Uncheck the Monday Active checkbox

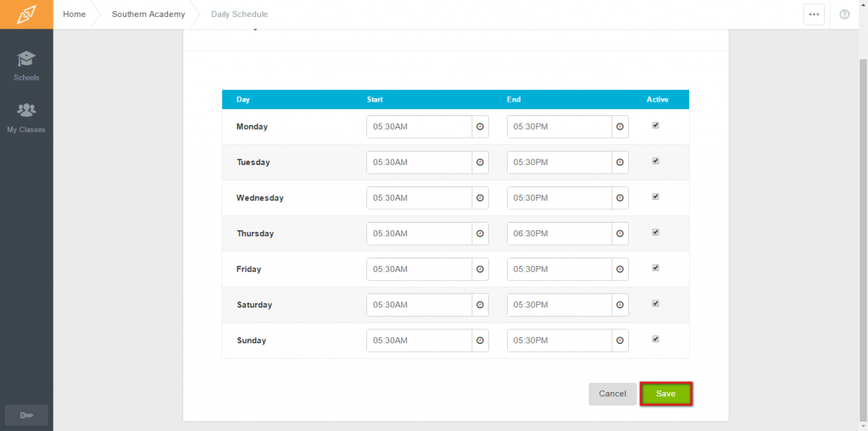click(655, 125)
